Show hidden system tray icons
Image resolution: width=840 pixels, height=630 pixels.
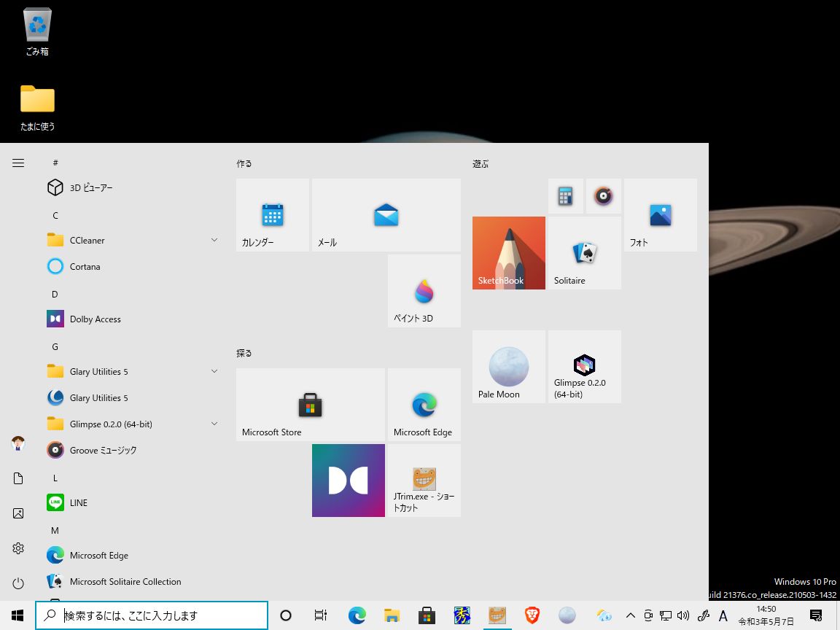631,615
